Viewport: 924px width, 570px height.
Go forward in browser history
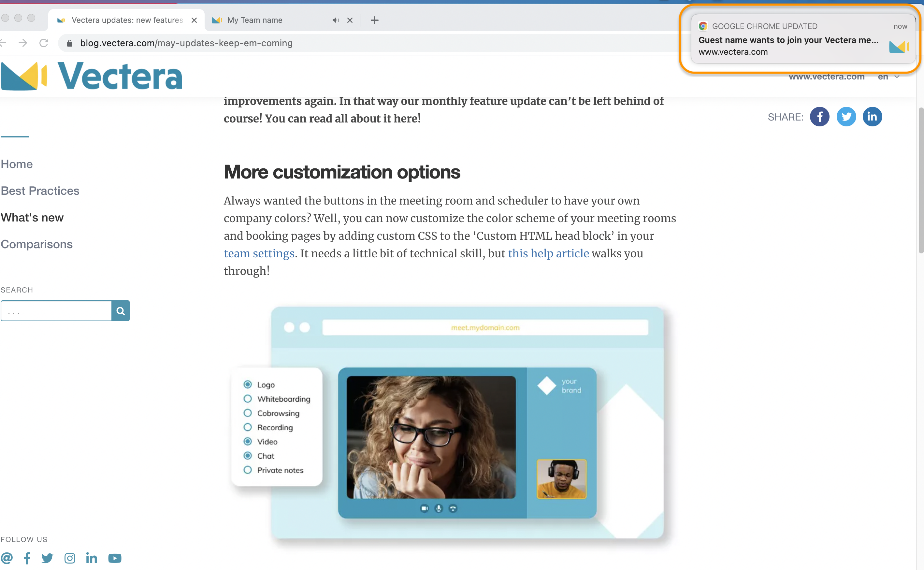pyautogui.click(x=22, y=43)
